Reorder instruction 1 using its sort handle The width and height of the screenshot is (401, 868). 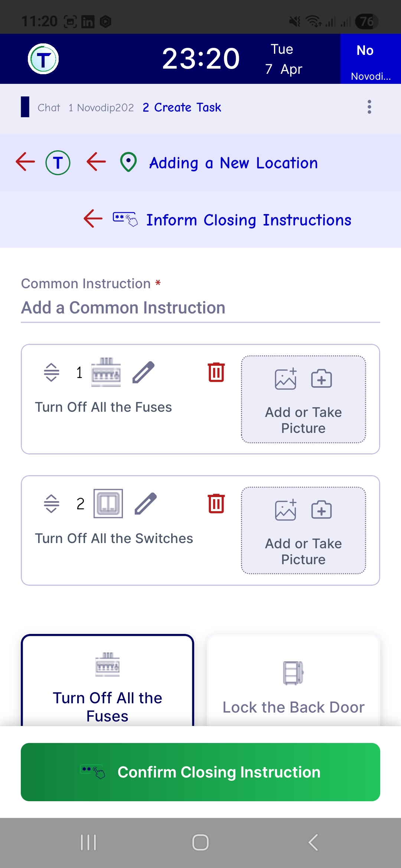[x=52, y=372]
